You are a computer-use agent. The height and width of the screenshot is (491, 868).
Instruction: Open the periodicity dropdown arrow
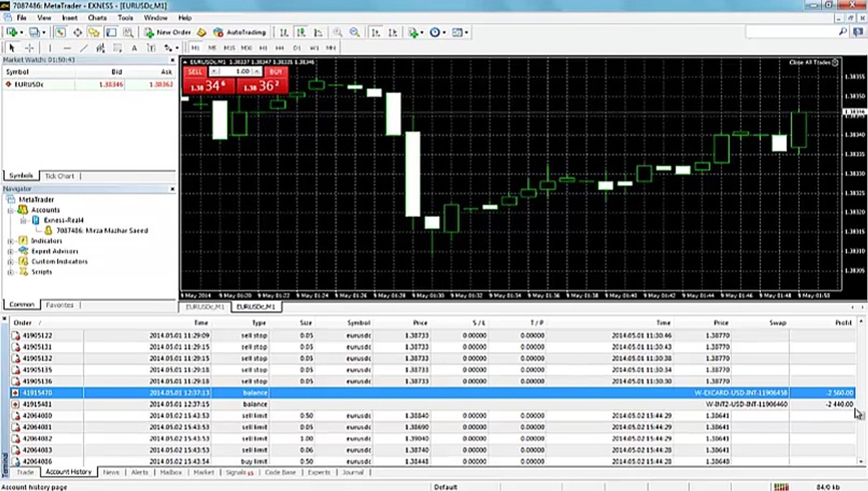(x=443, y=32)
